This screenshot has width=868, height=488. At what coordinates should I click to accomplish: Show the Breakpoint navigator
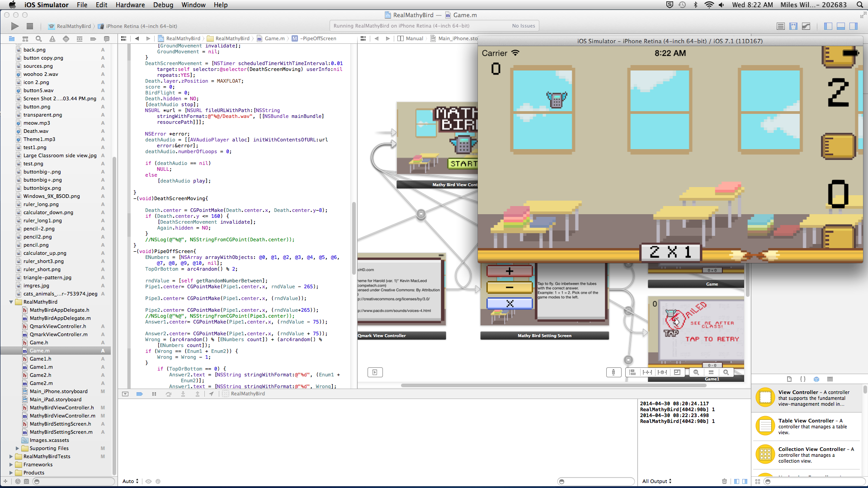pyautogui.click(x=93, y=39)
